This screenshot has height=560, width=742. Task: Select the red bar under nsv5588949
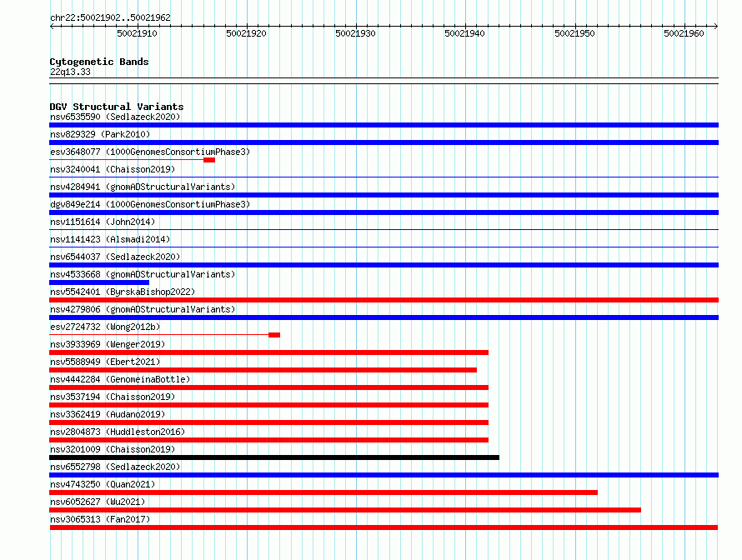coord(263,370)
